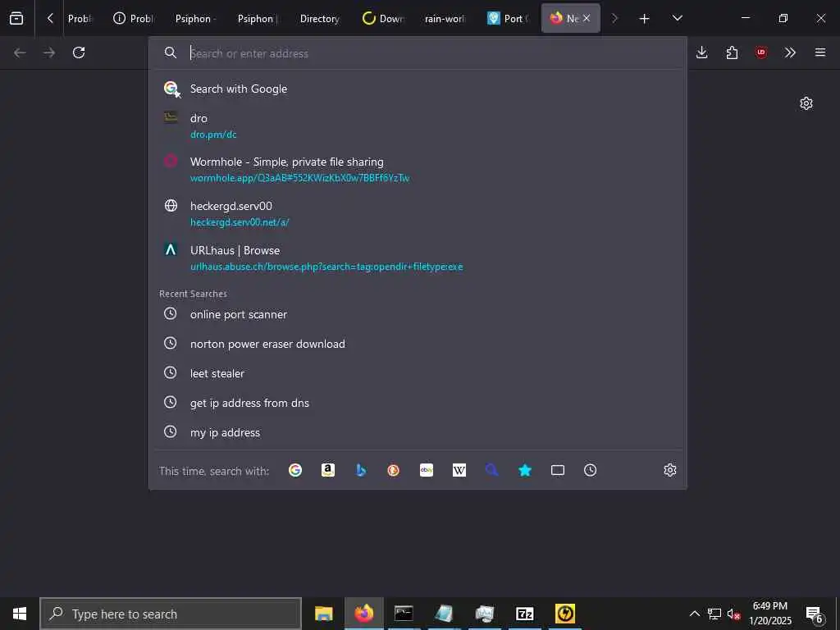This screenshot has height=630, width=840.
Task: Select recent search norton power eraser download
Action: tap(418, 344)
